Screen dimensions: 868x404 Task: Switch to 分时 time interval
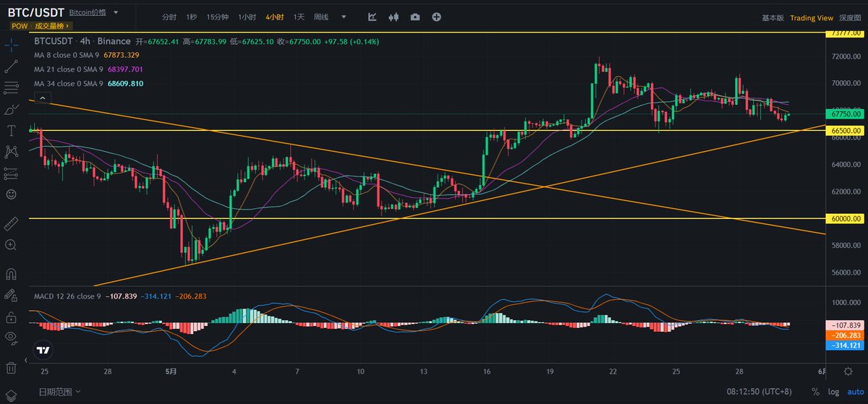tap(169, 17)
